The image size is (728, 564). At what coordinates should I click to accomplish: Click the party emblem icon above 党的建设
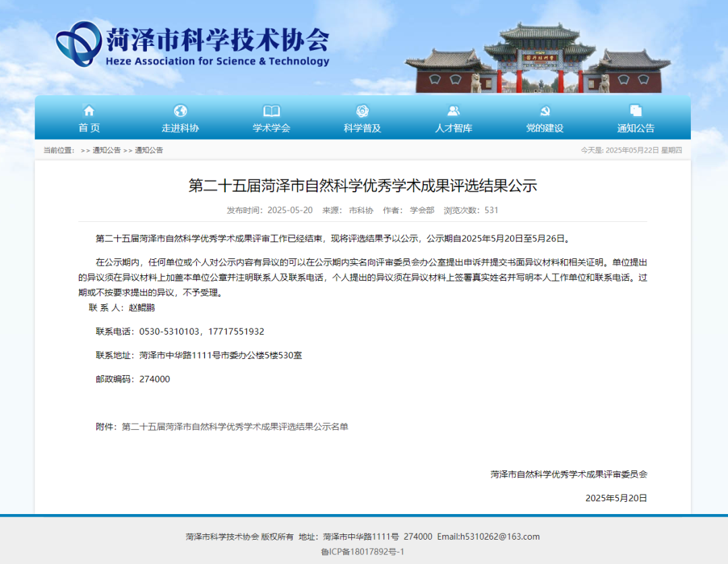click(x=545, y=110)
